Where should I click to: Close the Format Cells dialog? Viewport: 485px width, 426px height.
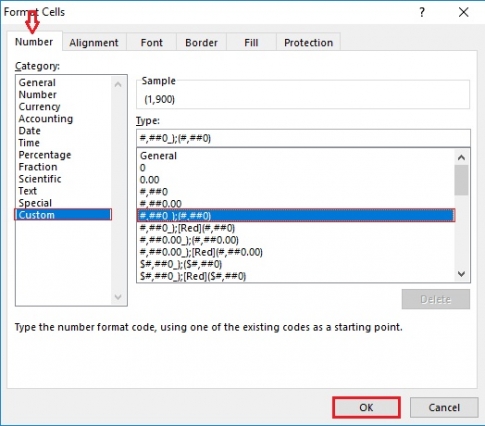point(463,13)
